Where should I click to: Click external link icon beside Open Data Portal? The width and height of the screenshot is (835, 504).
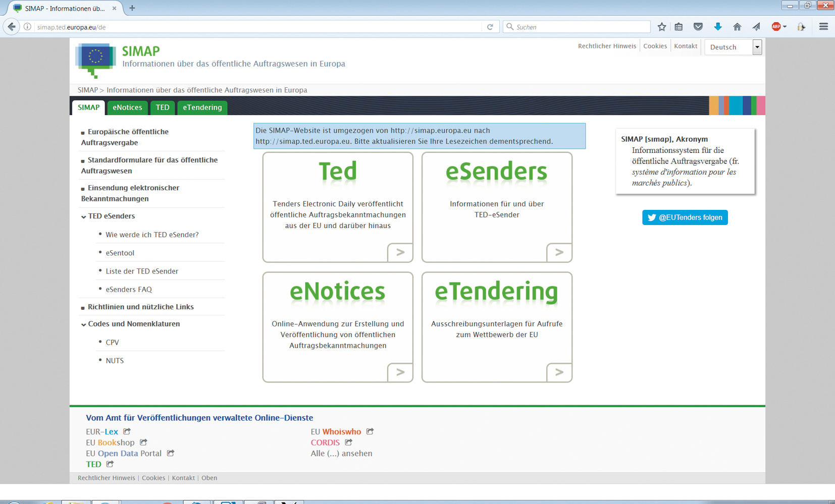(171, 453)
